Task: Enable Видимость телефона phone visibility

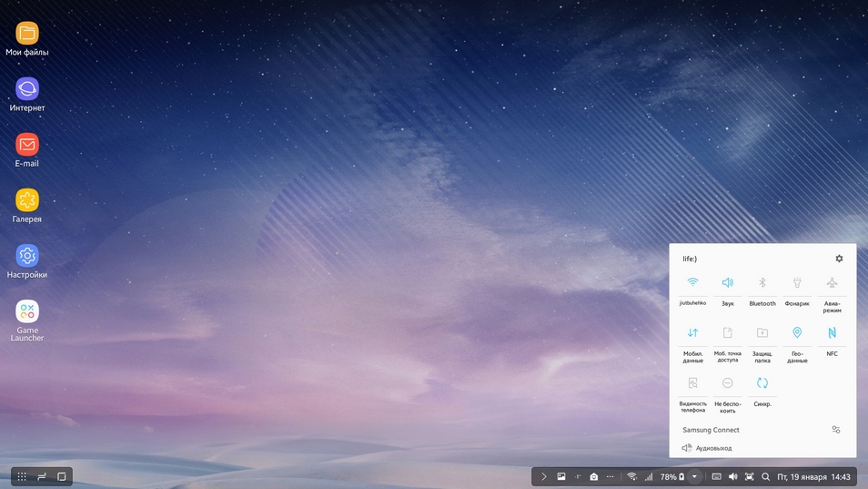Action: pyautogui.click(x=692, y=394)
